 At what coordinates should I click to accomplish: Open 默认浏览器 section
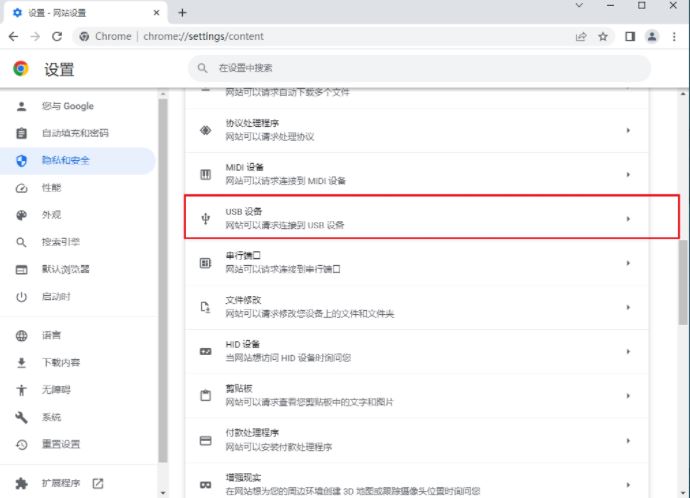pyautogui.click(x=77, y=269)
